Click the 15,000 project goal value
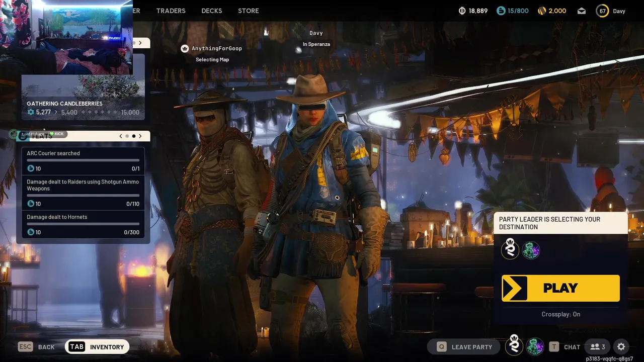 point(130,112)
